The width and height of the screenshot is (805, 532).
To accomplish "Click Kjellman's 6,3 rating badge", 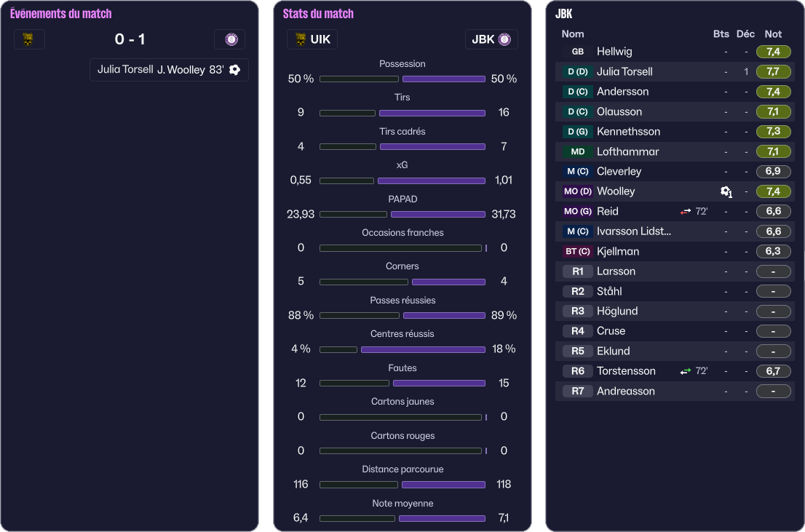I will click(773, 251).
